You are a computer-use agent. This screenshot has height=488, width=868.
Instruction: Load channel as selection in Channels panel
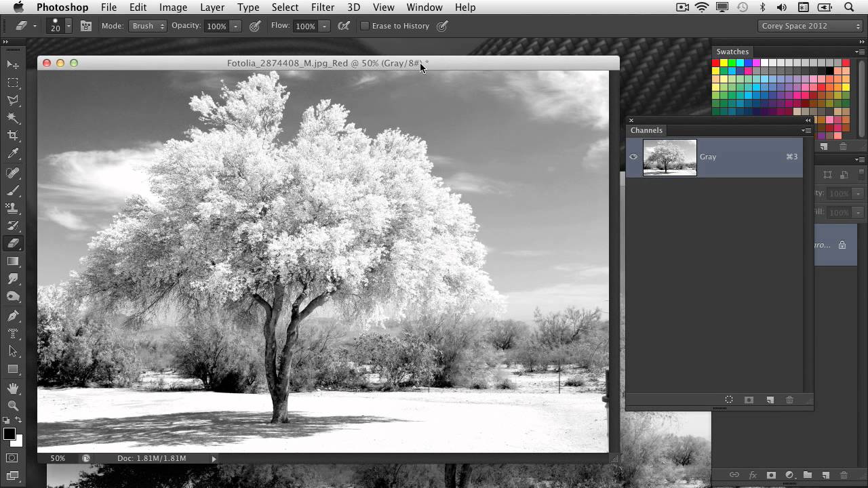point(729,400)
